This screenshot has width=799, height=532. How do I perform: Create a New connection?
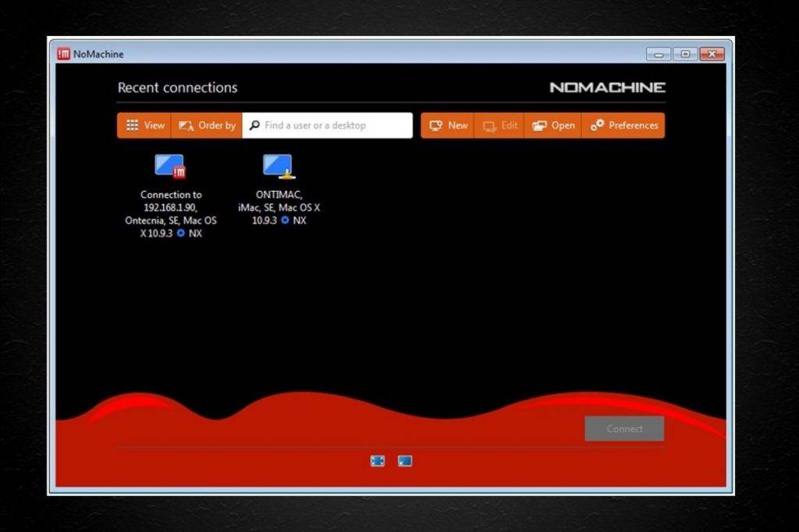coord(447,126)
